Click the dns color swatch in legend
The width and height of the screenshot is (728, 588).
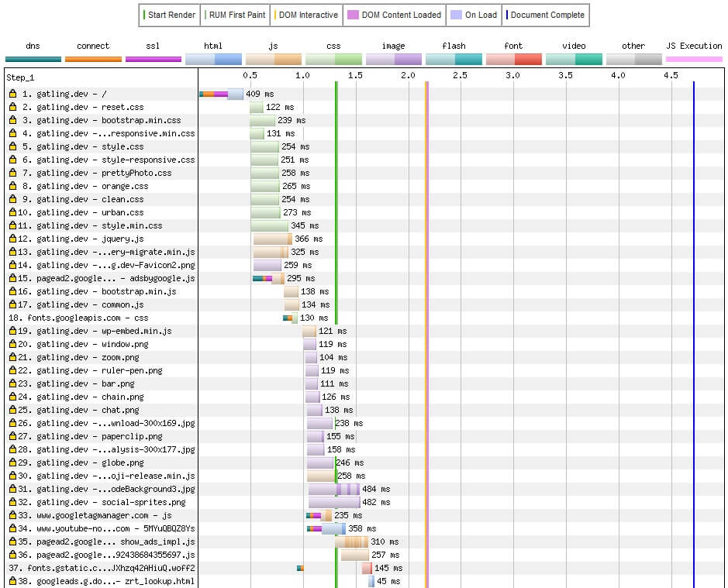click(x=33, y=59)
